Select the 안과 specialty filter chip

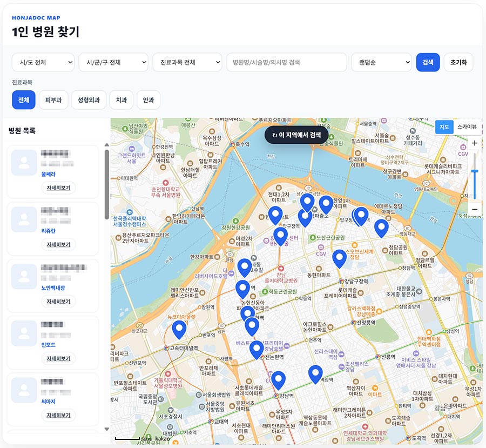[148, 100]
